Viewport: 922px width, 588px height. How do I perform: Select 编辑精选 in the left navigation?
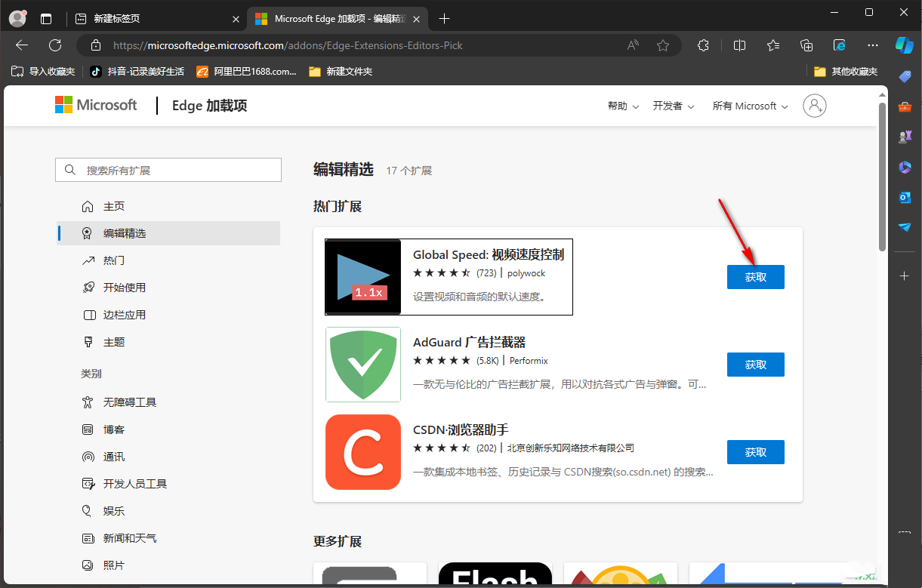tap(168, 233)
